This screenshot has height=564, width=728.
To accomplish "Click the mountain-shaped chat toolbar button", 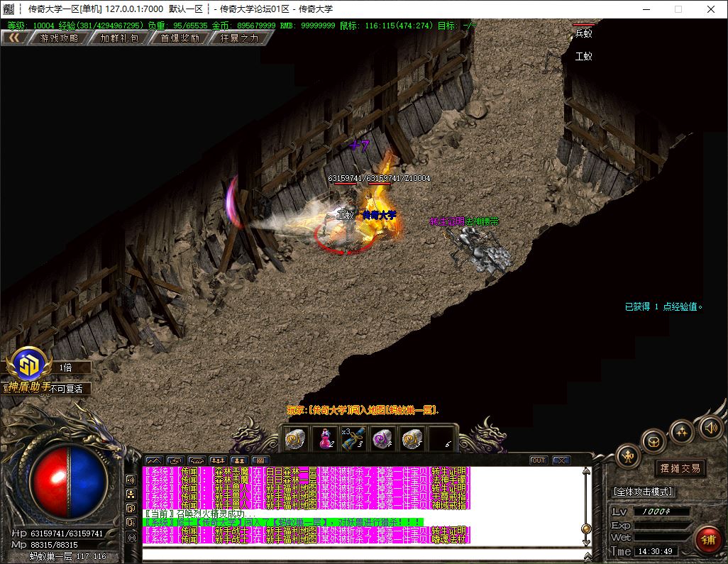I will tap(154, 460).
